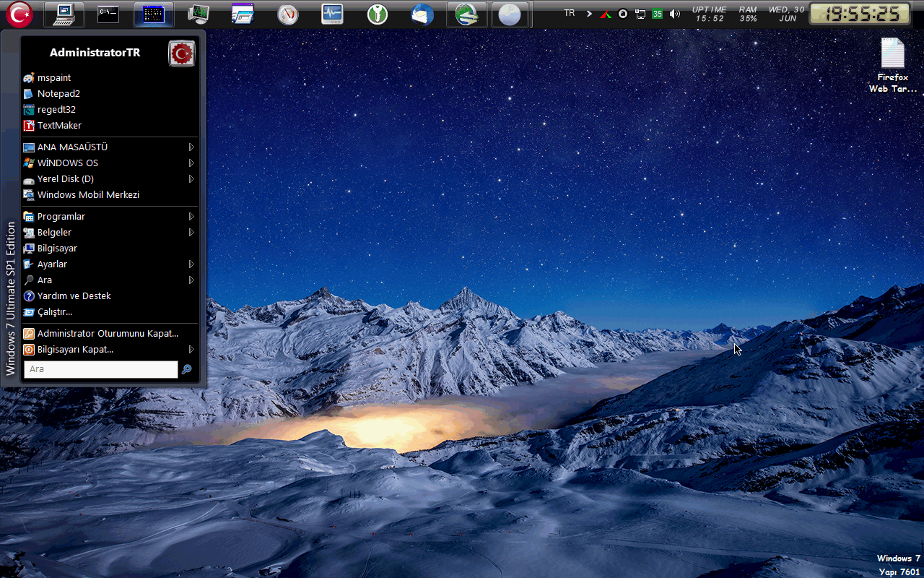The width and height of the screenshot is (924, 578).
Task: Open Notepad2 from the start menu
Action: (110, 93)
